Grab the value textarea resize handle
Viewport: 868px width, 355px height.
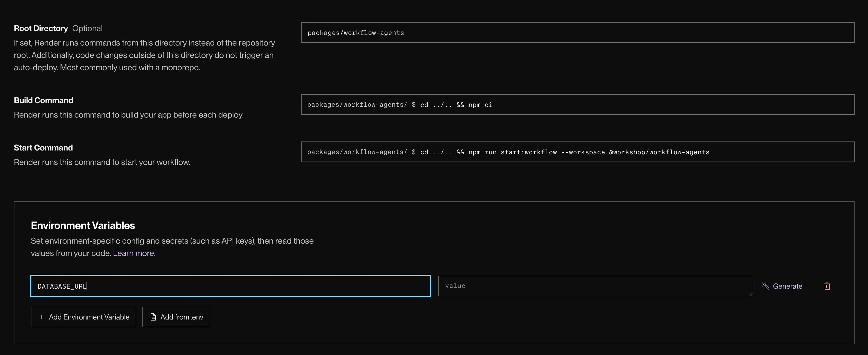(750, 294)
